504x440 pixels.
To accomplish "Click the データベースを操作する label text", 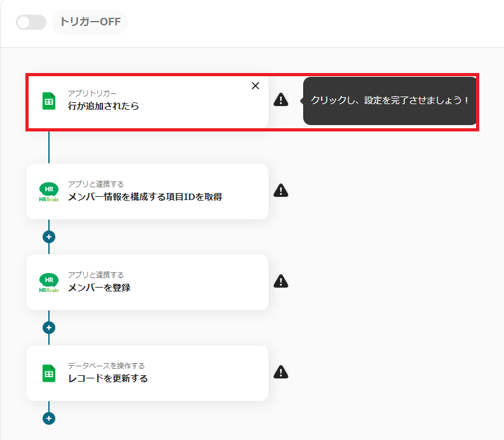I will [x=106, y=366].
